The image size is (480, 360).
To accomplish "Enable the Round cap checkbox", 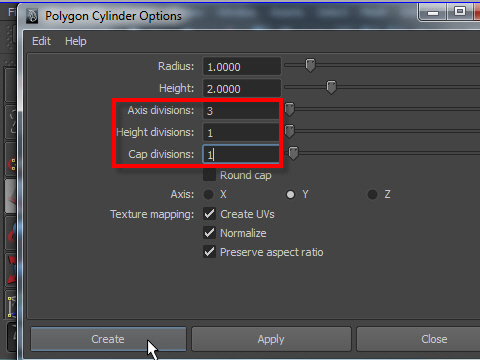I will click(209, 175).
